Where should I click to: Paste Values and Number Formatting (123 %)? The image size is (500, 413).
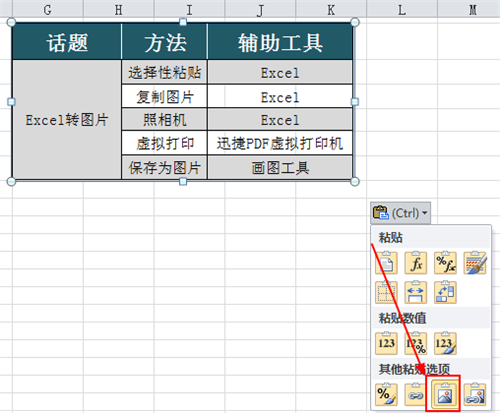[x=416, y=343]
